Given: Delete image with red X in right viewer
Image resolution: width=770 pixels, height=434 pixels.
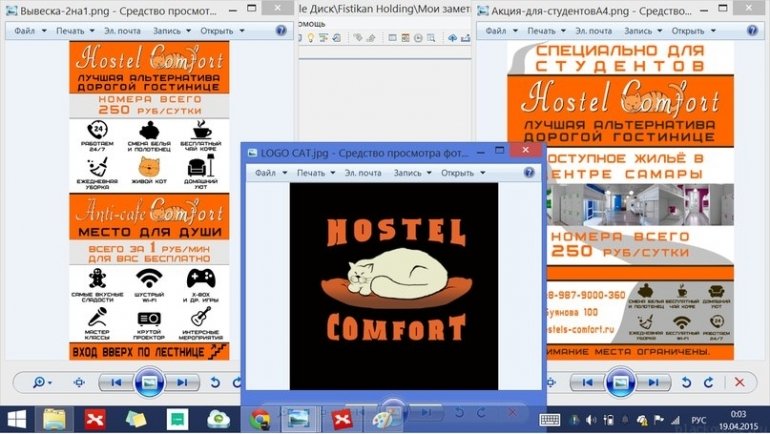Looking at the screenshot, I should [x=739, y=382].
